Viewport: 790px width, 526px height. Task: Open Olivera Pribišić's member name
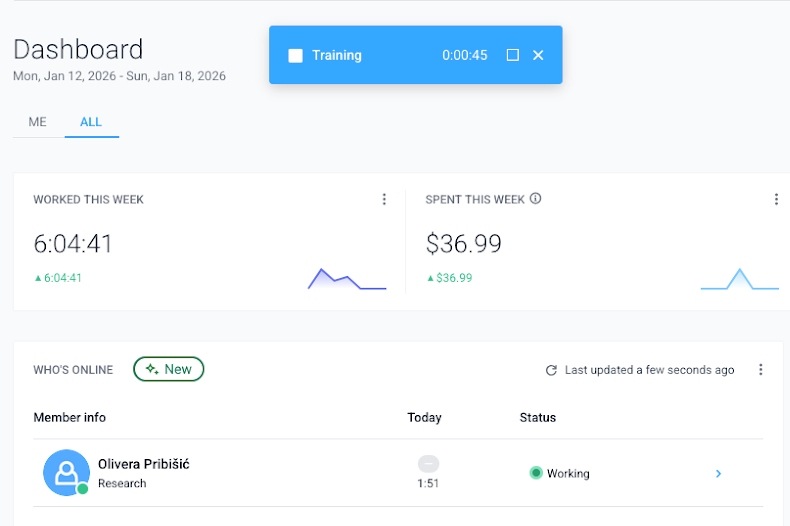(x=143, y=464)
